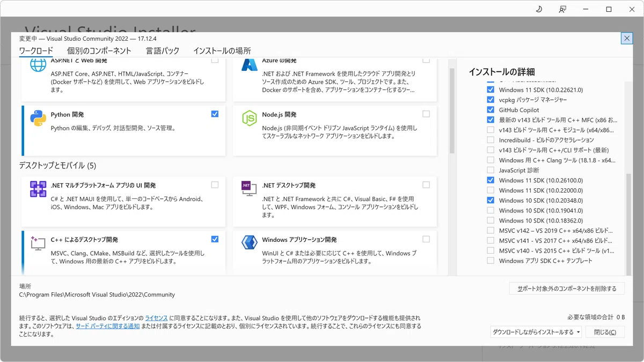Uncheck the GitHub Copilot component checkbox

pyautogui.click(x=491, y=110)
